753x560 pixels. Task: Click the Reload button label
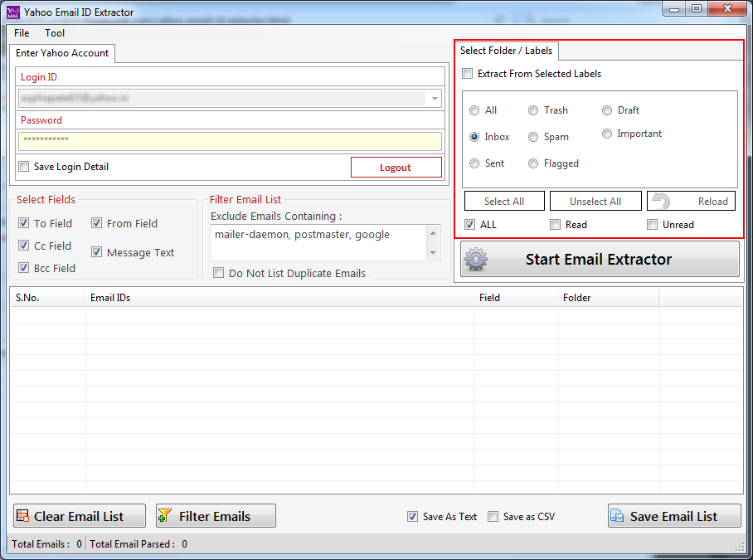point(712,202)
